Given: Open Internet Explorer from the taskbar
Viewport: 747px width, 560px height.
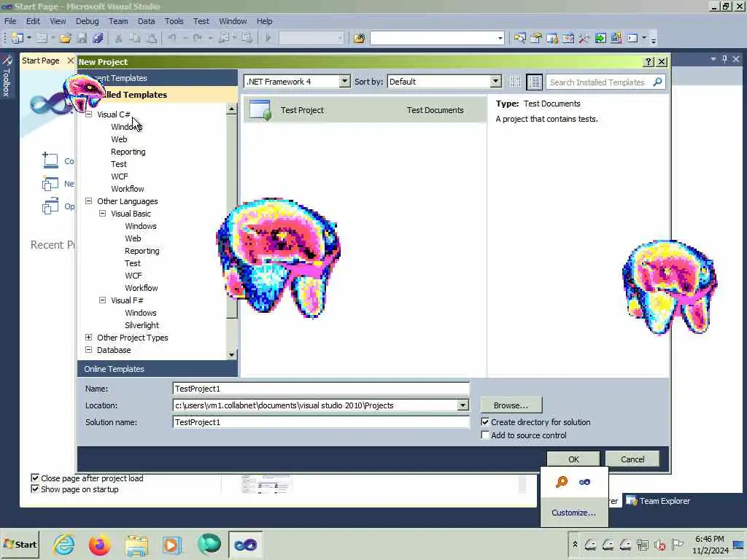Looking at the screenshot, I should (x=64, y=545).
